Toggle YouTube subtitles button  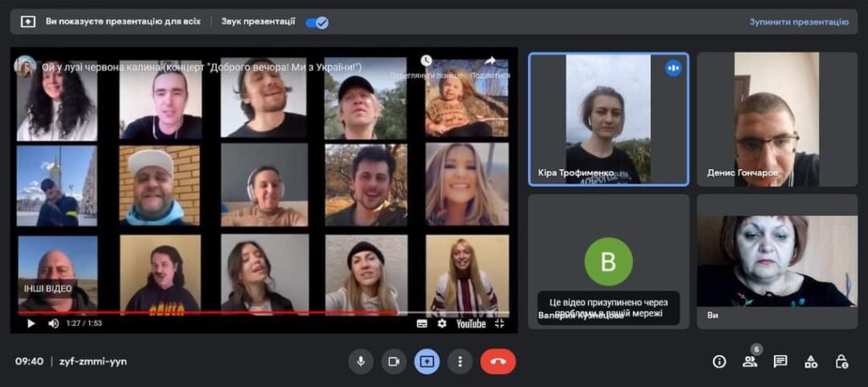pos(422,323)
